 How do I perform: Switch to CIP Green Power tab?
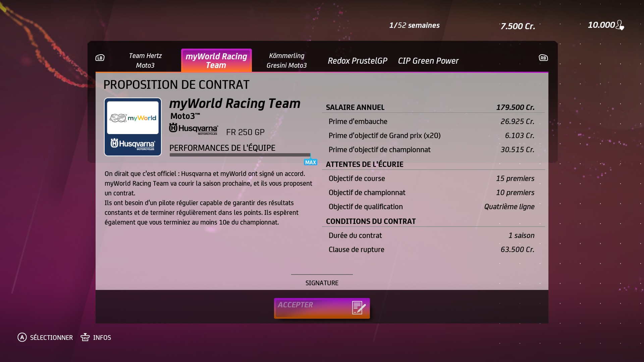[x=428, y=61]
